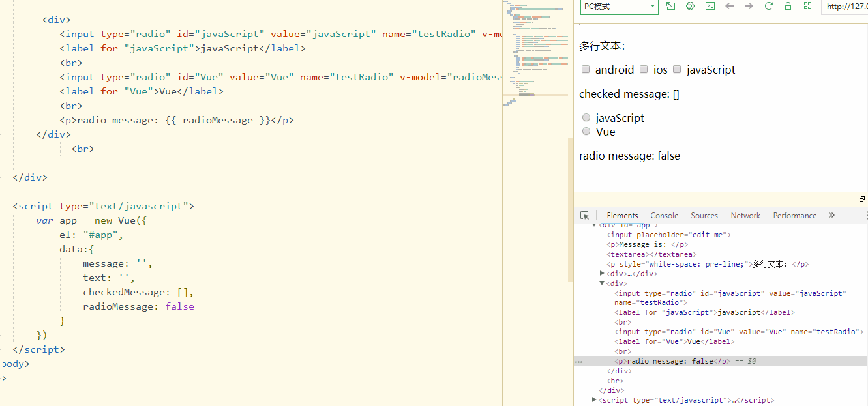Image resolution: width=868 pixels, height=406 pixels.
Task: Select the input id="Vue" DOM node
Action: (739, 332)
